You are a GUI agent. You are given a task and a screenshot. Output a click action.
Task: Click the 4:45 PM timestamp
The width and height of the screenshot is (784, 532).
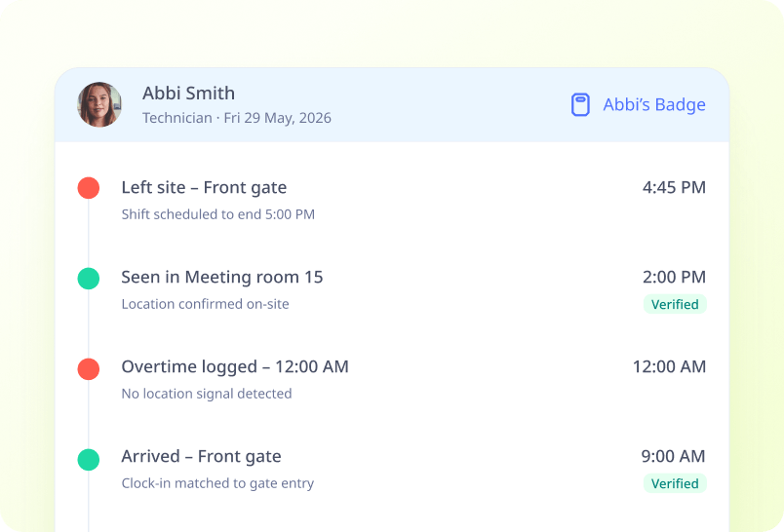tap(674, 187)
